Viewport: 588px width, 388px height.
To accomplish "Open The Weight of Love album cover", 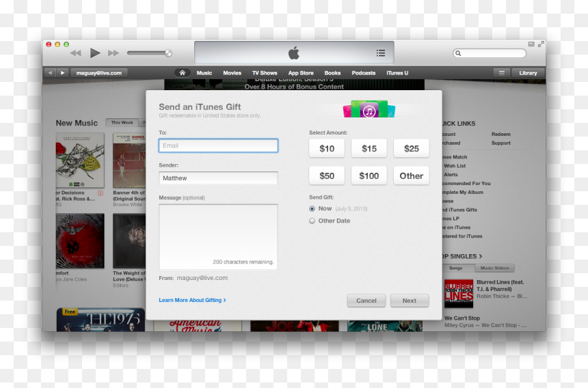I will 129,241.
